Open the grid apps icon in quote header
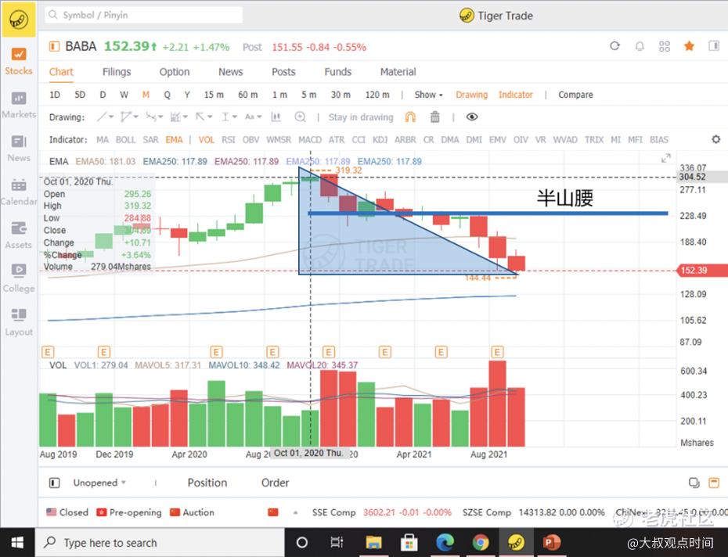The width and height of the screenshot is (728, 560). 665,46
